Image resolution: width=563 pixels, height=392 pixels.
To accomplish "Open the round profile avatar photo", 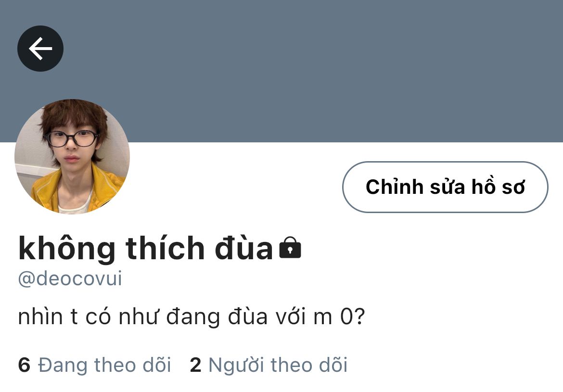I will tap(72, 156).
